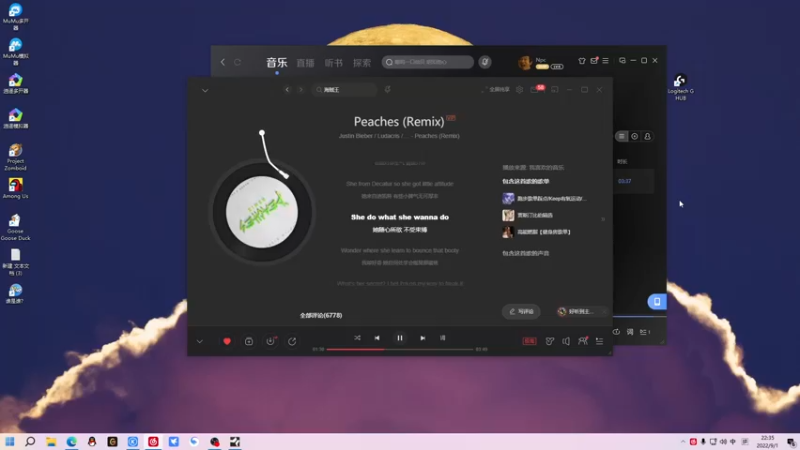
Task: Toggle shuffle play mode
Action: tap(357, 338)
